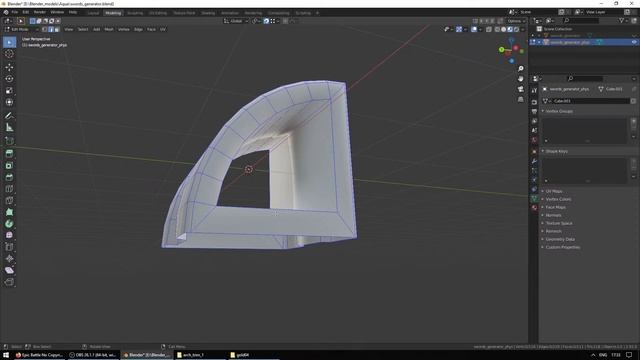Open the Modifier properties wrench tab
640x360 pixels.
534,161
